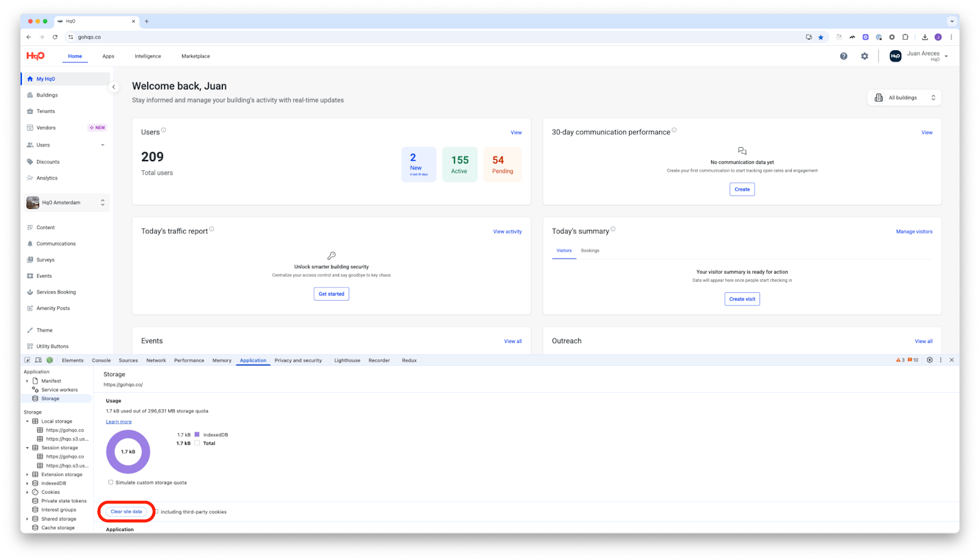
Task: Open the Marketplace top navigation tab
Action: point(195,56)
